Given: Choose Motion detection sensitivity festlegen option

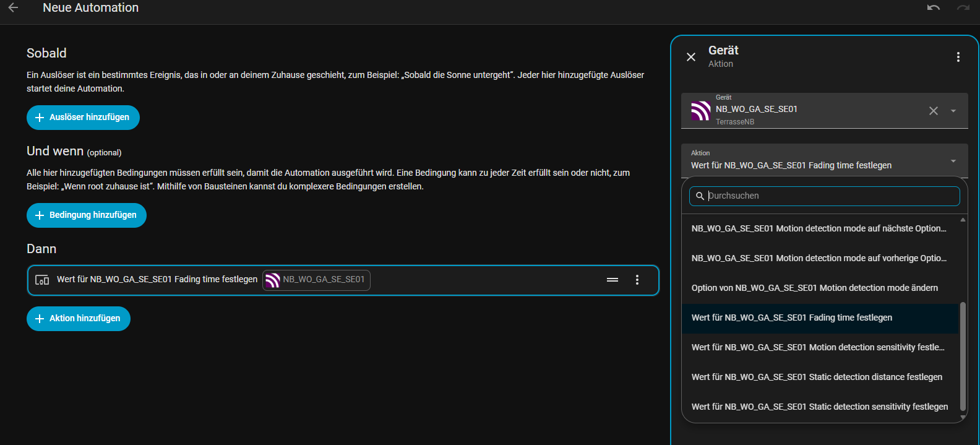Looking at the screenshot, I should [x=817, y=347].
